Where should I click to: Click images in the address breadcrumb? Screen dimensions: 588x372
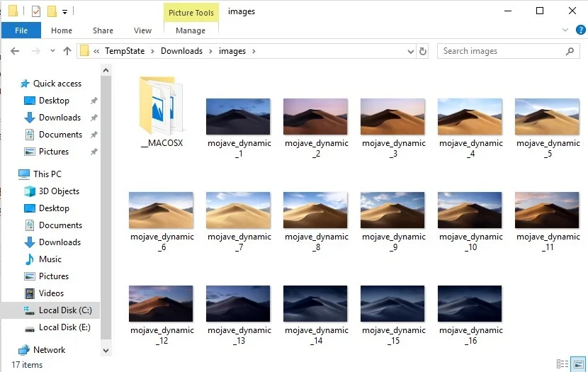[x=232, y=51]
